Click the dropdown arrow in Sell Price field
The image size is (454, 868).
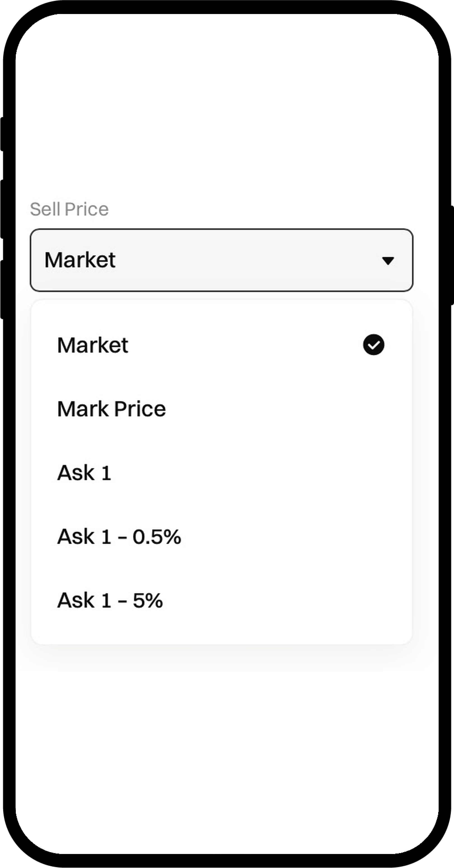coord(388,260)
